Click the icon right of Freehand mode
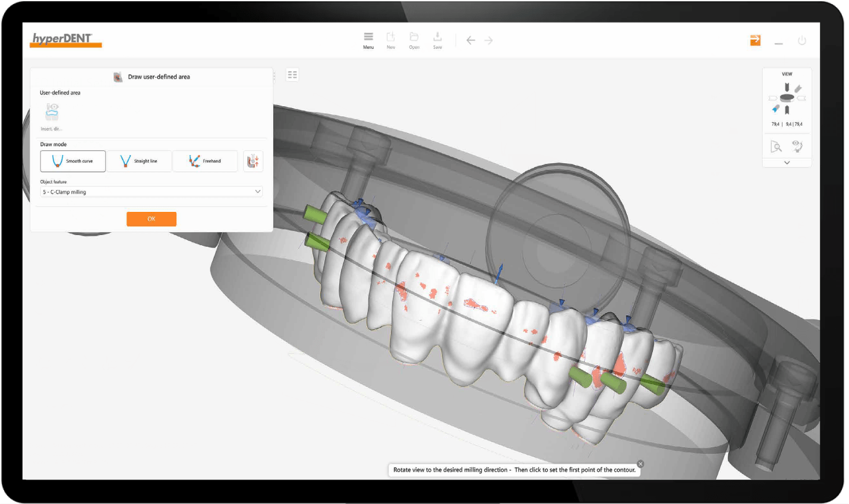Viewport: 849px width, 504px height. 253,161
